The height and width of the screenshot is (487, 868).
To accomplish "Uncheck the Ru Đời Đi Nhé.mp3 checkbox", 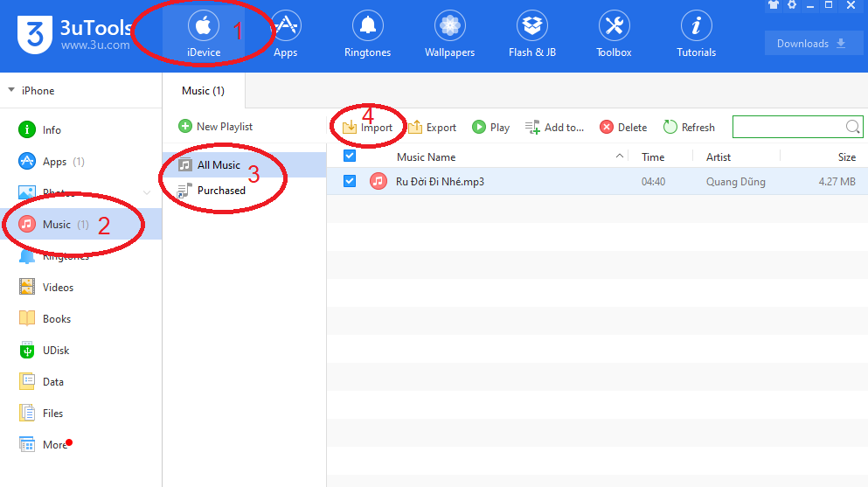I will point(350,181).
